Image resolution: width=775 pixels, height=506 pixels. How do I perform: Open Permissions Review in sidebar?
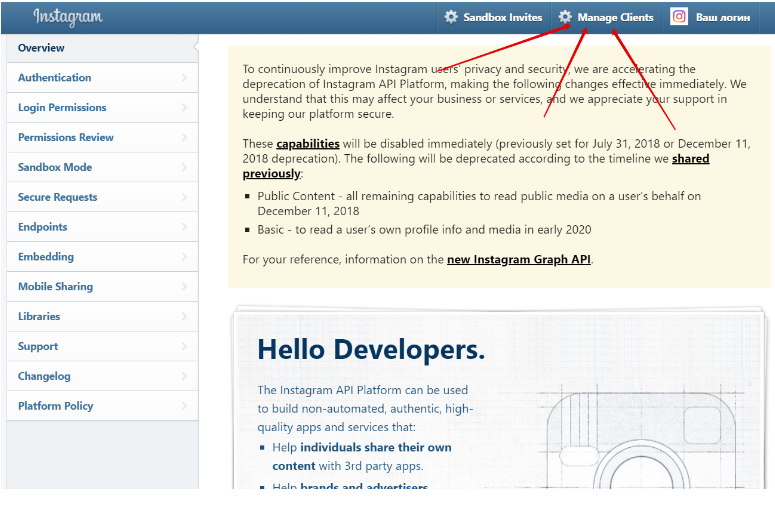(103, 137)
